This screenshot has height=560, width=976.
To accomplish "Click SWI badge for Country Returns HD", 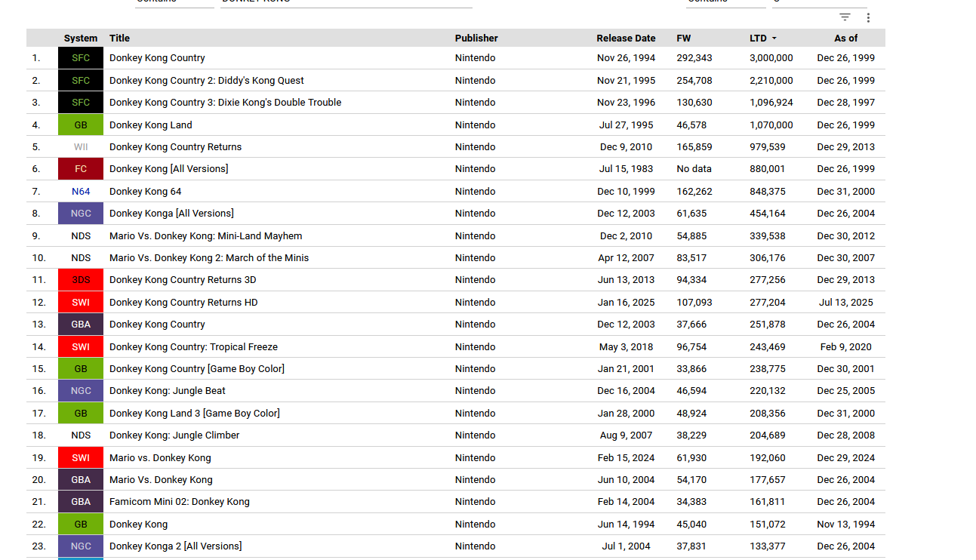I will click(81, 303).
